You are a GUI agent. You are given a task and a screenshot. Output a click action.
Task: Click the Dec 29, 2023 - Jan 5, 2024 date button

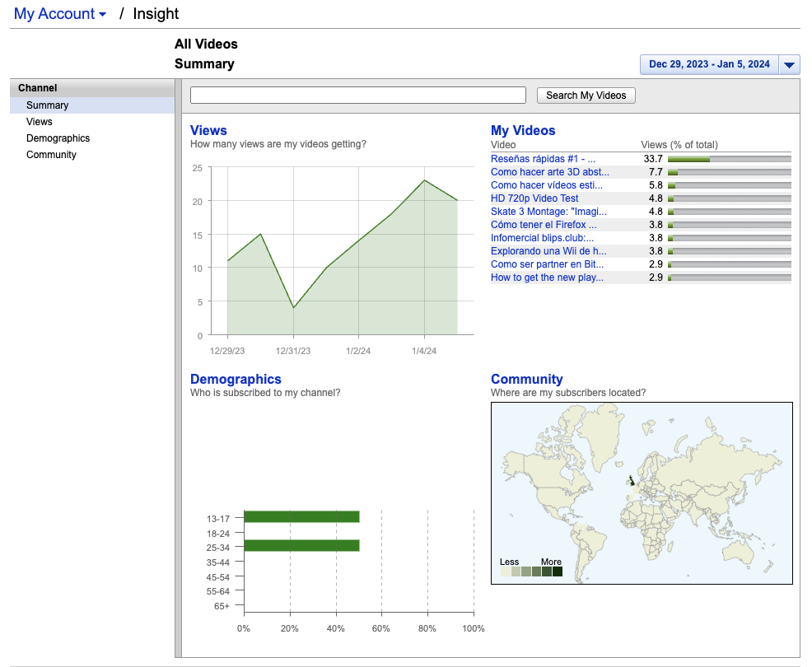tap(709, 65)
